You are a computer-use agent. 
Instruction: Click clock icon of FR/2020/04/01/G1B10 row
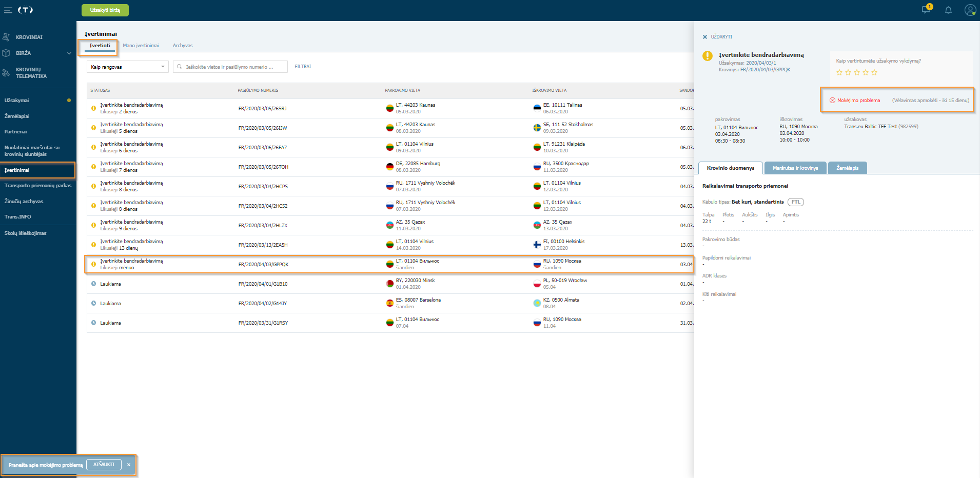point(93,284)
